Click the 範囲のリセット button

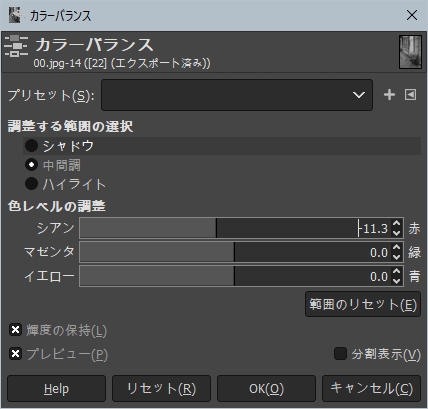tap(363, 304)
